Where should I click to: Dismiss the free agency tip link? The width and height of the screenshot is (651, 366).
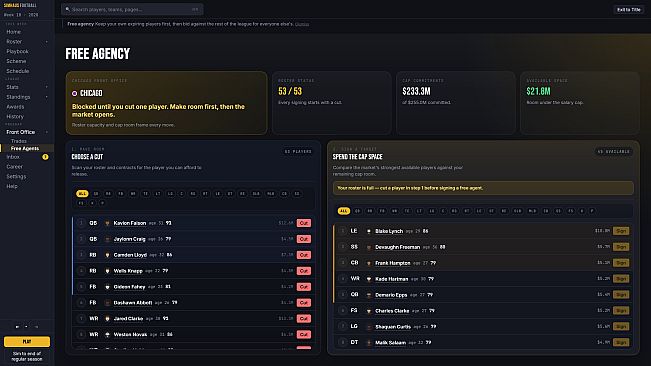[302, 24]
